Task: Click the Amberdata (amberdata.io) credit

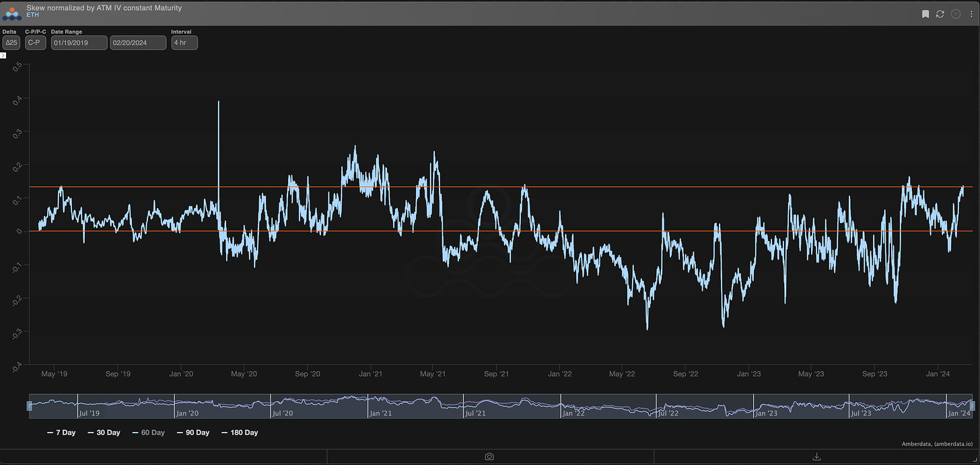Action: coord(938,444)
